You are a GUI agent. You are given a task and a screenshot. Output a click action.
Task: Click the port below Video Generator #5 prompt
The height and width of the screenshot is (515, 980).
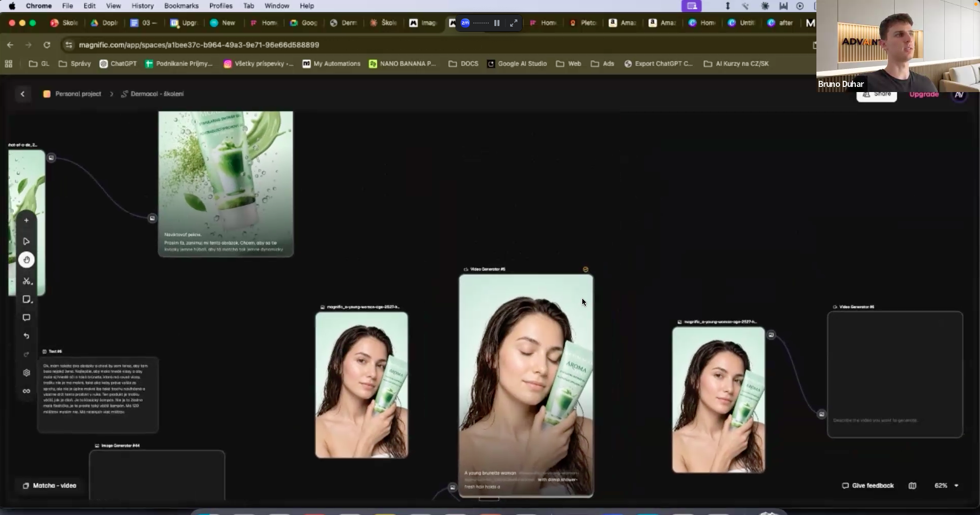coord(452,487)
